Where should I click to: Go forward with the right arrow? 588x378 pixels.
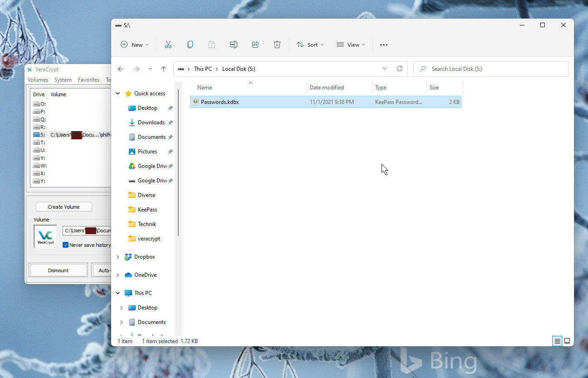click(137, 69)
